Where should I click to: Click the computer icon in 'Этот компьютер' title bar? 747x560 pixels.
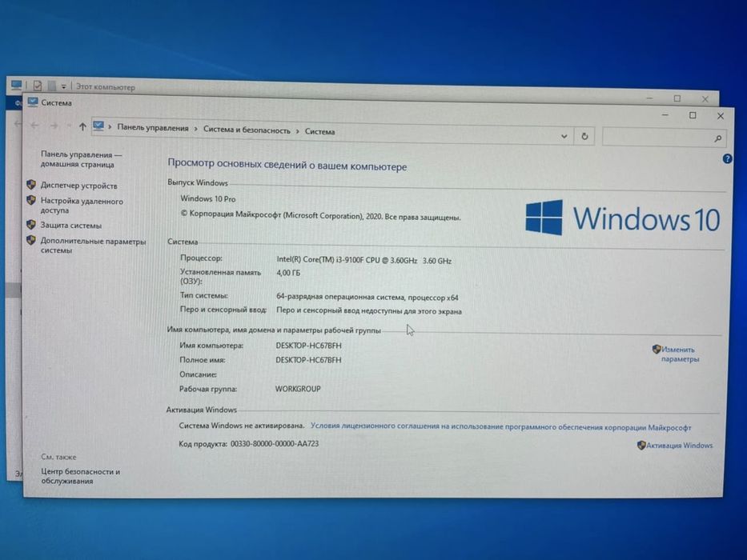coord(16,85)
